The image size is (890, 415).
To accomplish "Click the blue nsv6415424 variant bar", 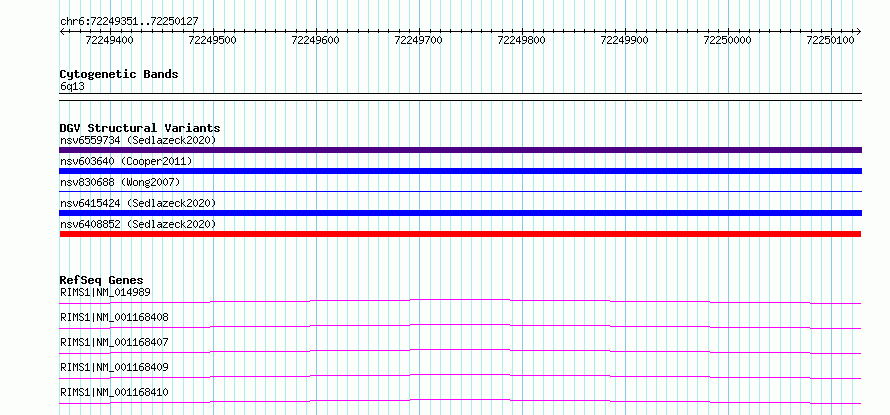I will [x=460, y=213].
